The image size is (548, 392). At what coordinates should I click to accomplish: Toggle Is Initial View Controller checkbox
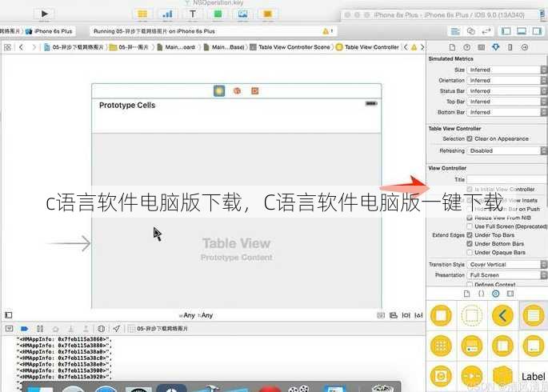pyautogui.click(x=470, y=189)
